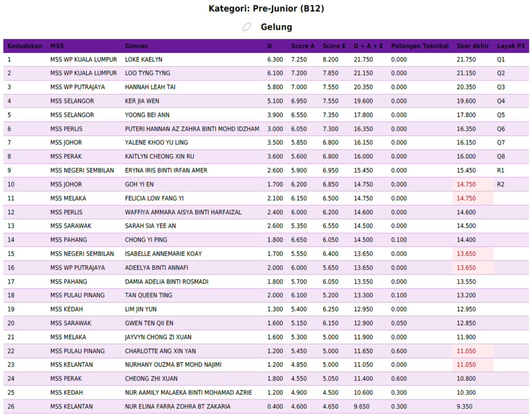Click the Potongan Teknikal column header
532x416 pixels.
tap(419, 46)
